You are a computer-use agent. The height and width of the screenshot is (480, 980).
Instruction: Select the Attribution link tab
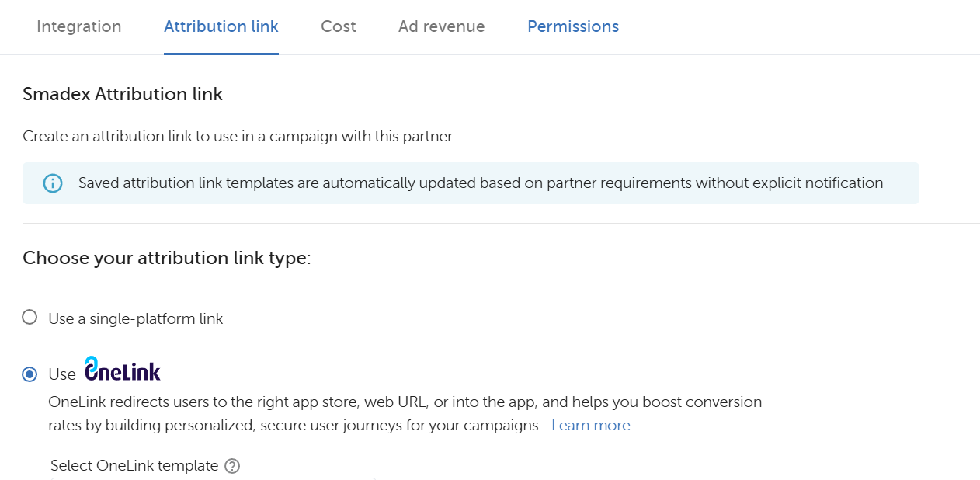tap(221, 26)
